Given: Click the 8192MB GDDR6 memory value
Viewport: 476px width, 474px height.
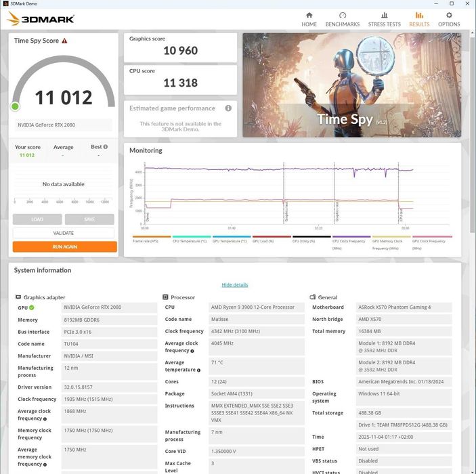Looking at the screenshot, I should tap(109, 320).
